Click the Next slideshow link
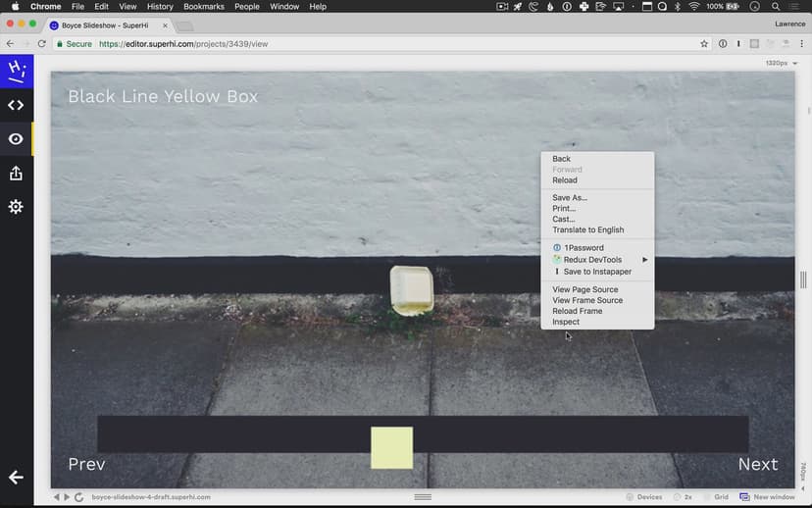This screenshot has height=508, width=812. point(757,464)
